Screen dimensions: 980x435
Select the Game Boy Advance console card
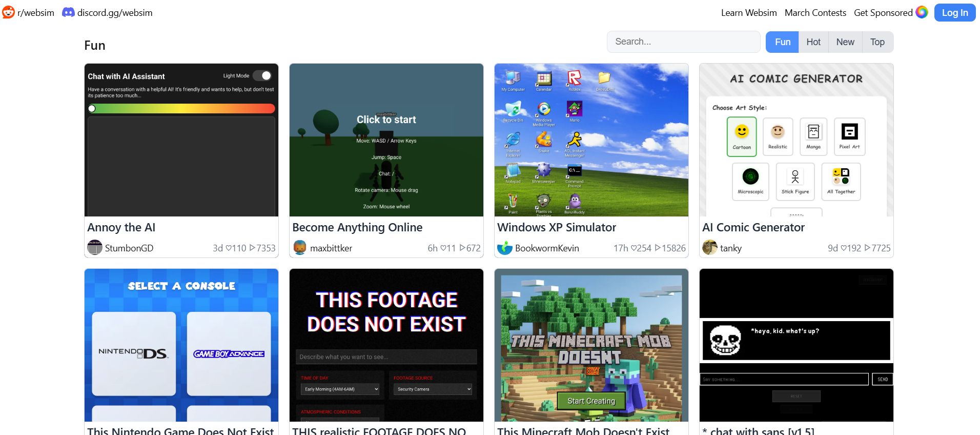click(x=229, y=353)
